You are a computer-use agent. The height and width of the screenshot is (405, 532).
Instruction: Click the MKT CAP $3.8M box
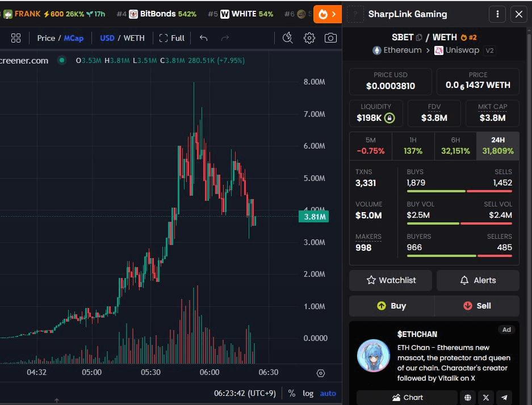point(492,113)
